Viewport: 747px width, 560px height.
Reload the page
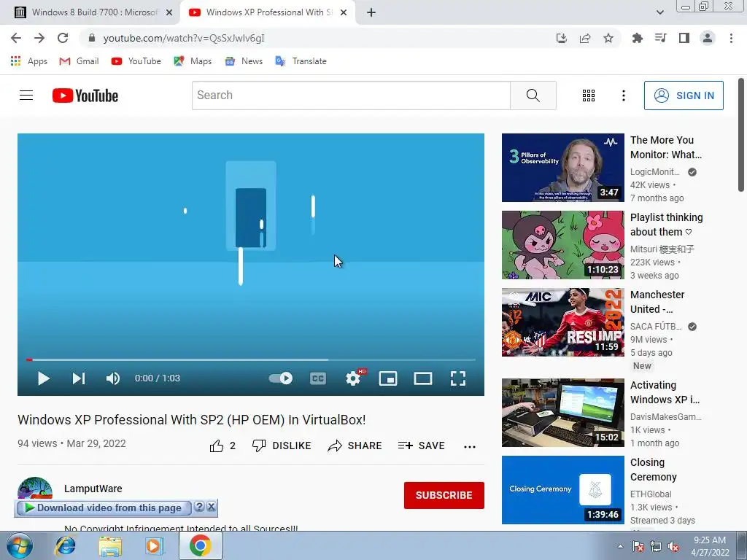[x=63, y=38]
